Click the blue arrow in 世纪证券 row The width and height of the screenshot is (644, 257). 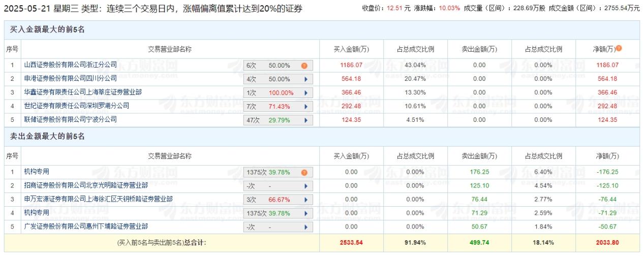305,107
